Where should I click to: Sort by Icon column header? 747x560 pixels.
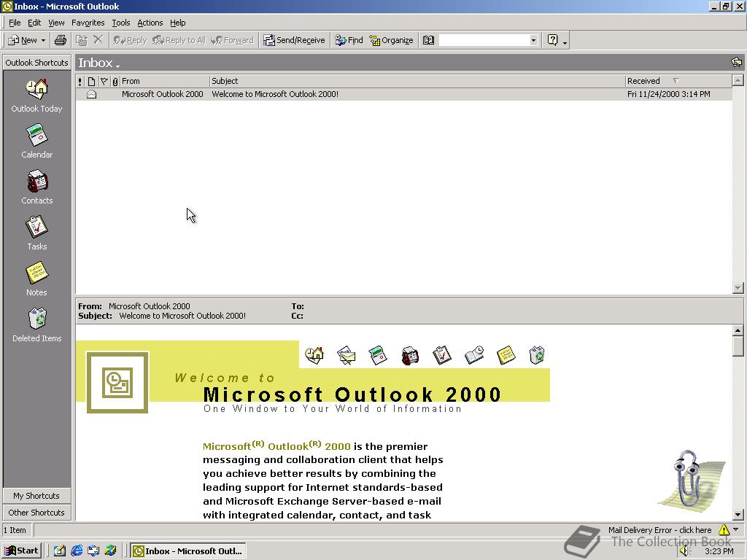91,81
